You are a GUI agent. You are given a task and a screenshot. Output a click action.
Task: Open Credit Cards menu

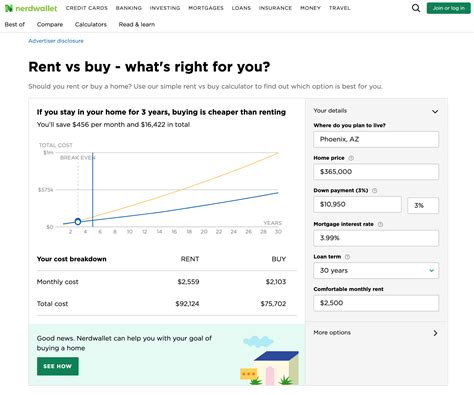coord(87,8)
